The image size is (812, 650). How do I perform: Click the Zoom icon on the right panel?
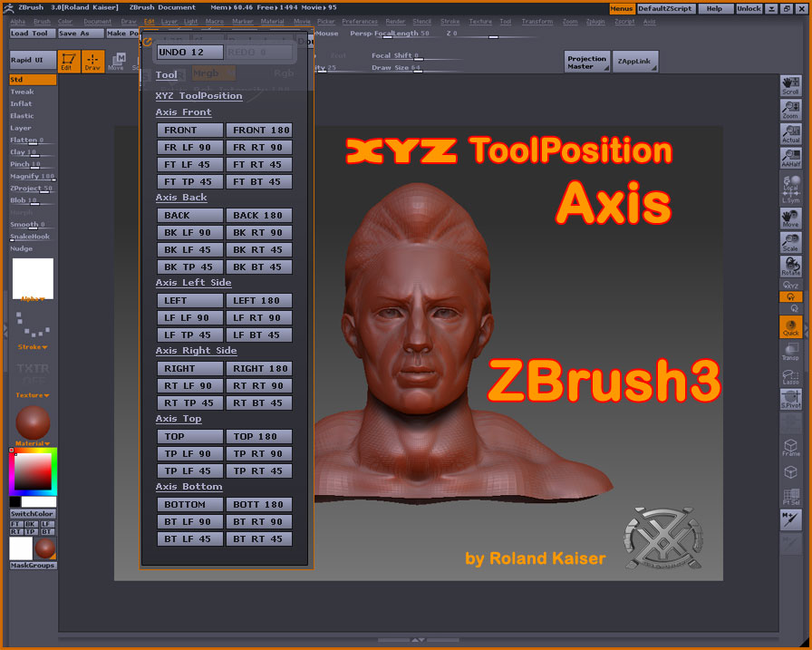point(791,109)
